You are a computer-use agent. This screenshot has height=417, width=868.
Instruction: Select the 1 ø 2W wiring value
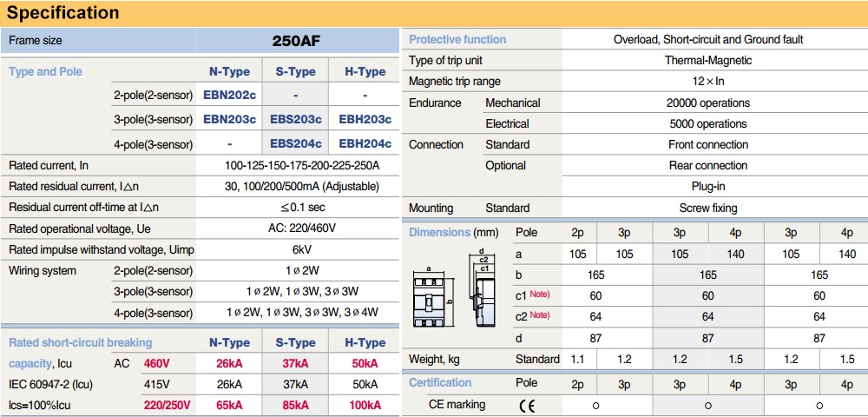302,271
